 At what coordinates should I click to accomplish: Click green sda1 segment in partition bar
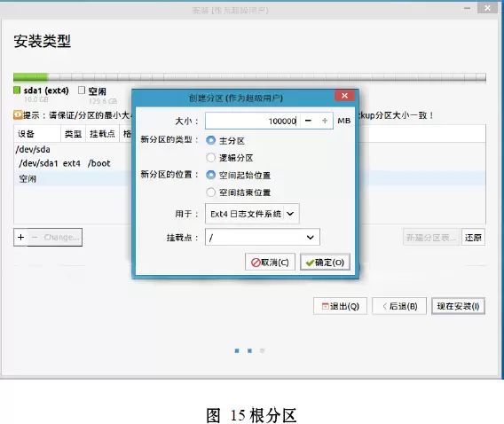pos(30,77)
